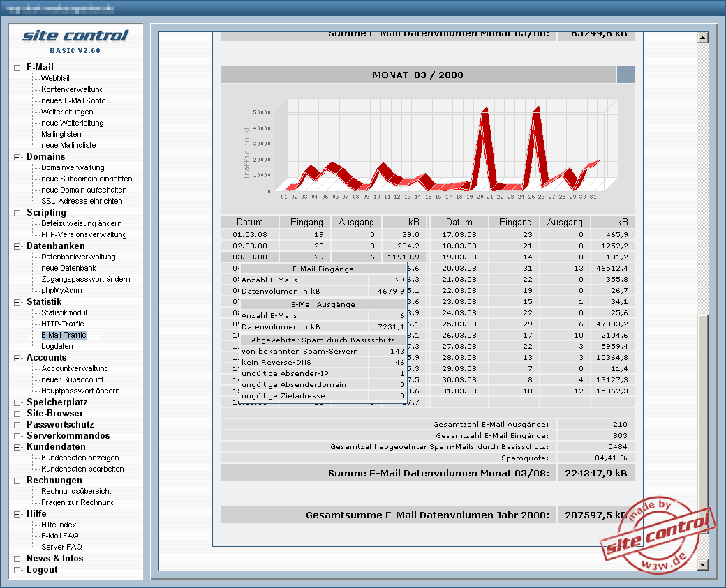This screenshot has height=588, width=726.
Task: Open Weiterleitungen page
Action: (67, 112)
